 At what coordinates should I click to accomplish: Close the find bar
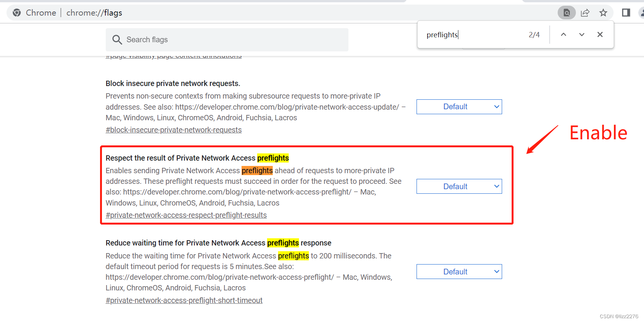point(600,35)
